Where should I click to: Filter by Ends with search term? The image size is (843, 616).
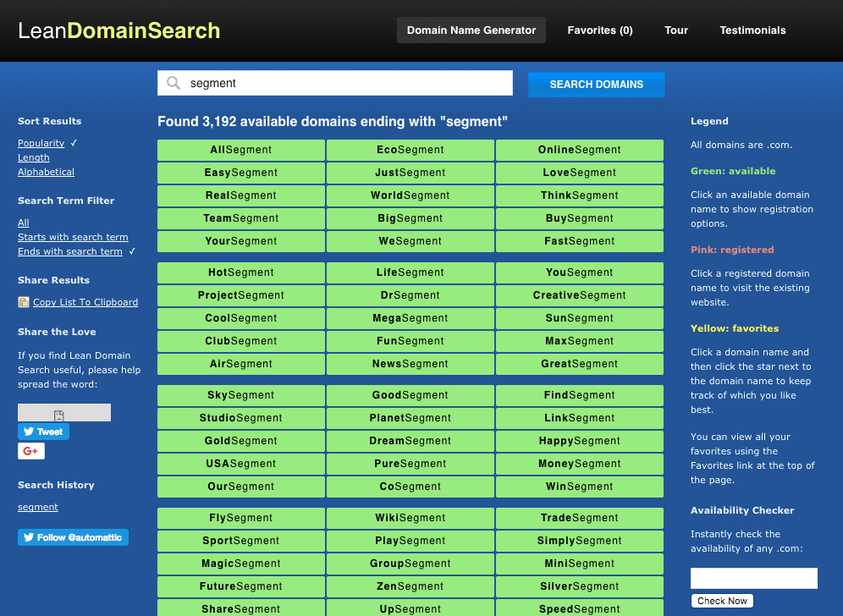tap(70, 251)
